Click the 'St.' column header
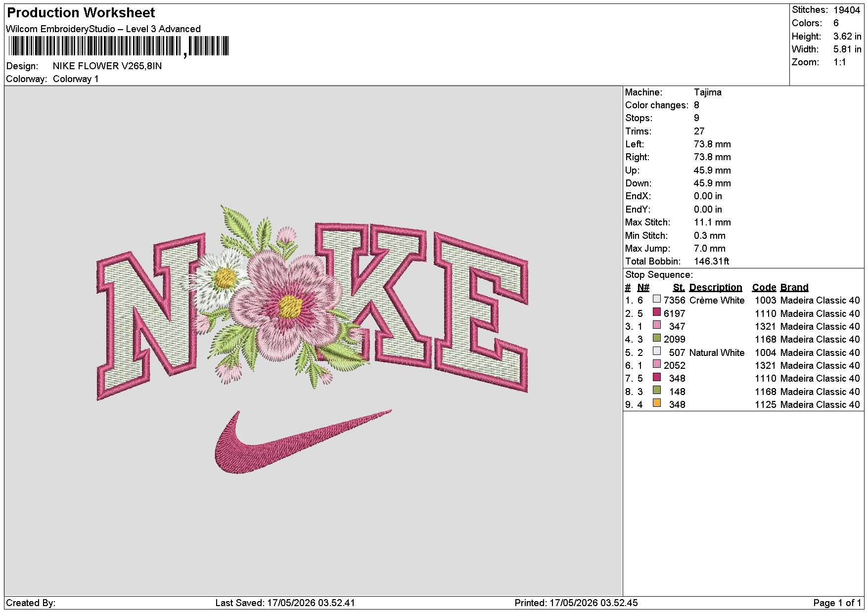Viewport: 868px width, 613px height. pyautogui.click(x=679, y=288)
